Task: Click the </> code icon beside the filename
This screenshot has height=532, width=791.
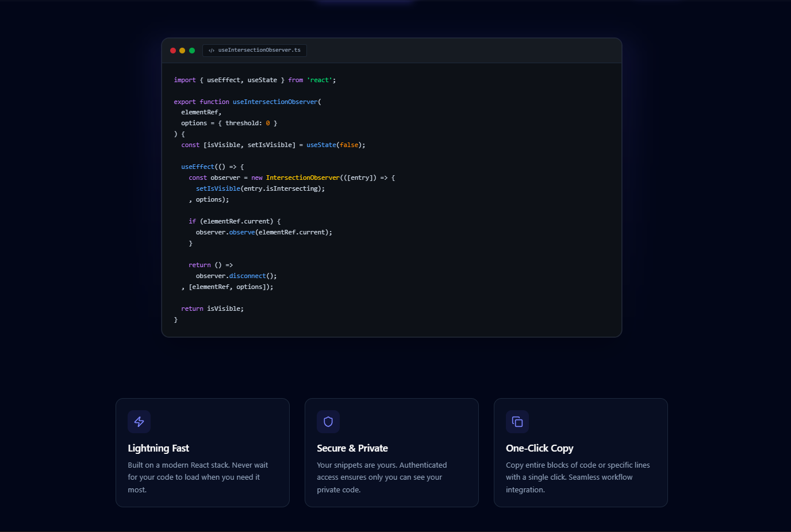Action: click(210, 50)
